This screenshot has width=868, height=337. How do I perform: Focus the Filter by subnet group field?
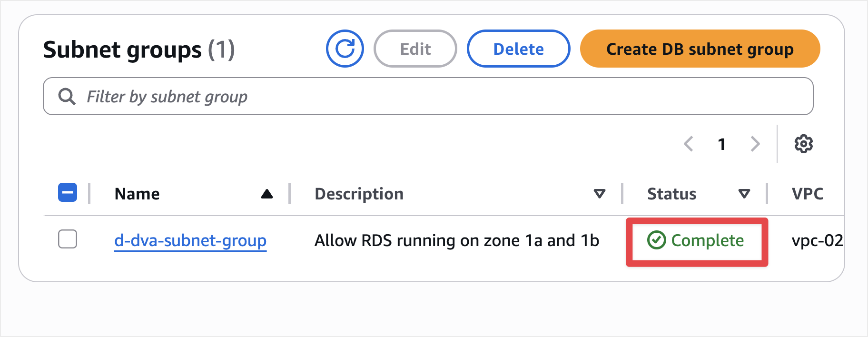tap(428, 97)
